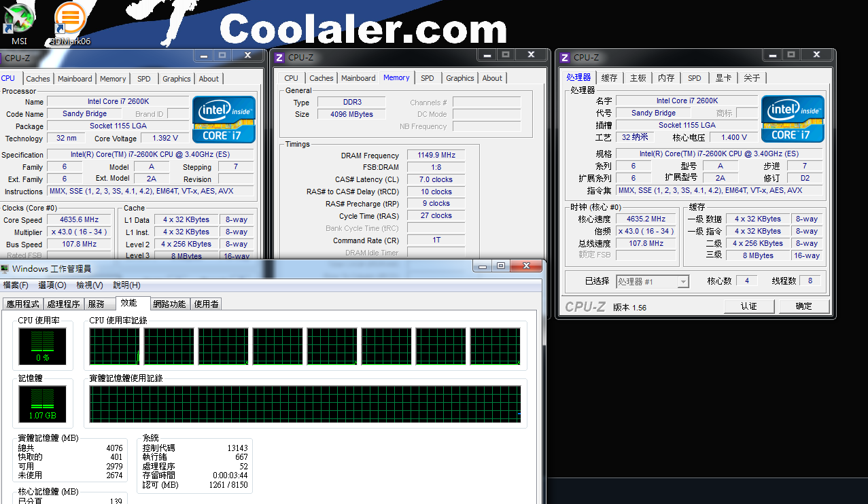
Task: Click the Cycle Time (tRAS) value 27 clocks
Action: click(436, 216)
